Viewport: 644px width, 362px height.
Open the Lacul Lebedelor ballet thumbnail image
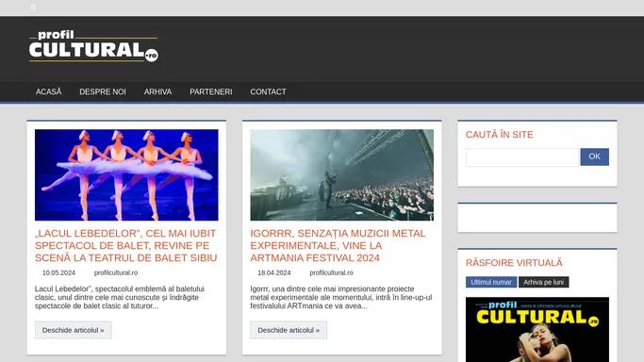(126, 174)
